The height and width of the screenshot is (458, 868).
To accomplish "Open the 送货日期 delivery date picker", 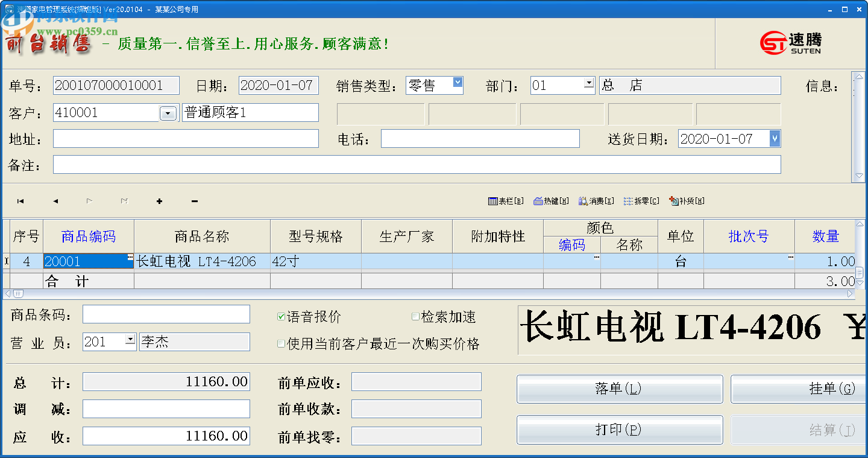I will click(776, 138).
